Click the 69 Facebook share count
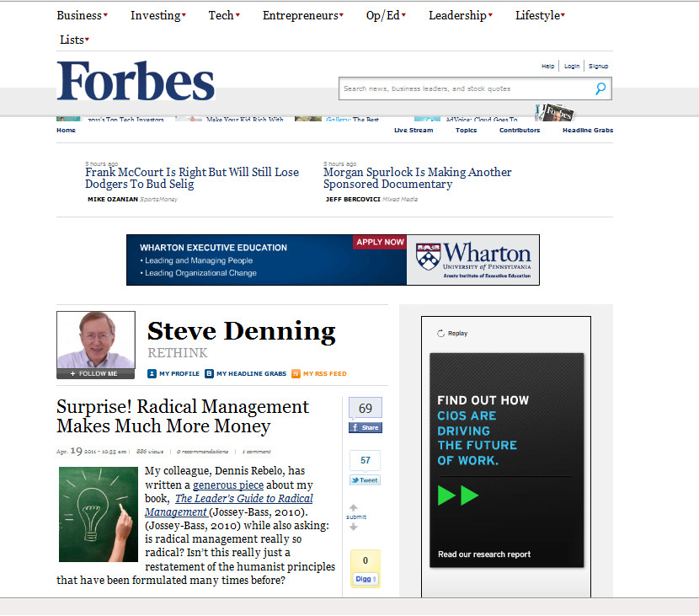The image size is (699, 616). (x=366, y=408)
